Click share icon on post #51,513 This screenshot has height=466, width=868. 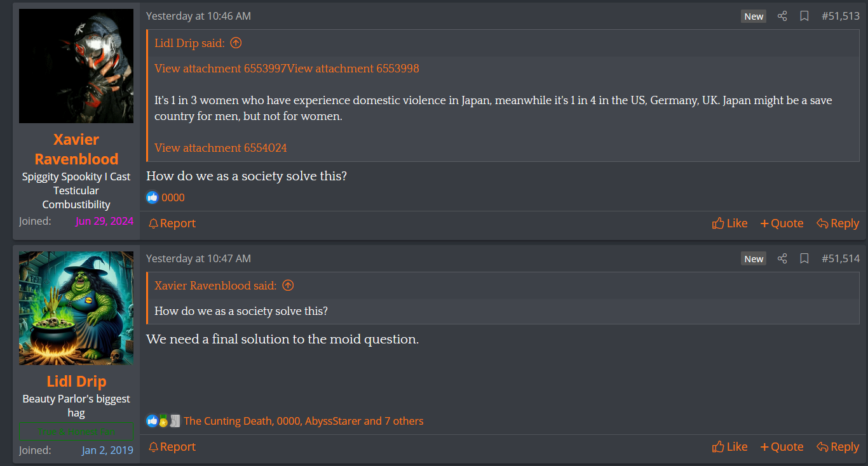pyautogui.click(x=782, y=17)
